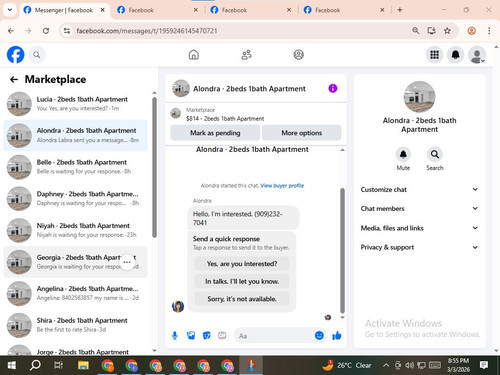Open Windows taskbar search
500x375 pixels.
[x=35, y=365]
